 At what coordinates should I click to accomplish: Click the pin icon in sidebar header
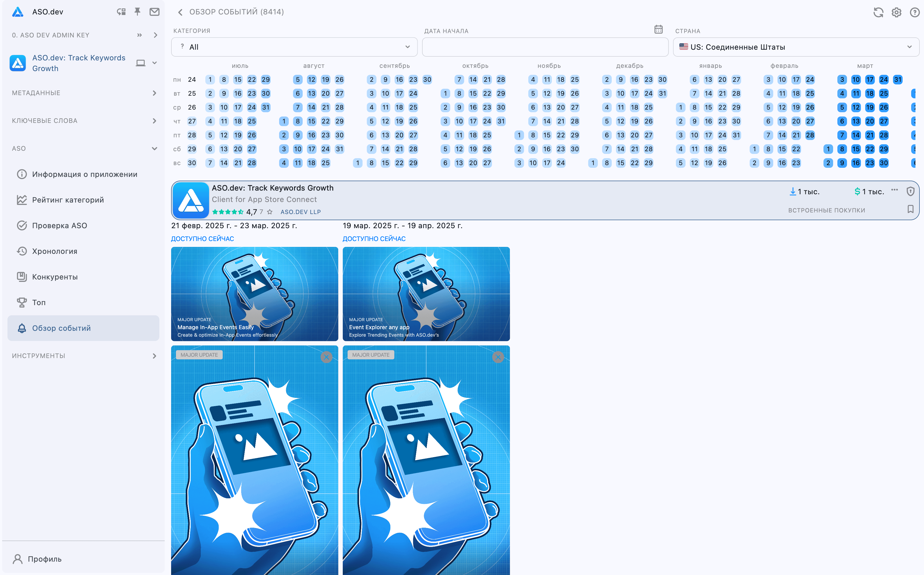point(137,12)
